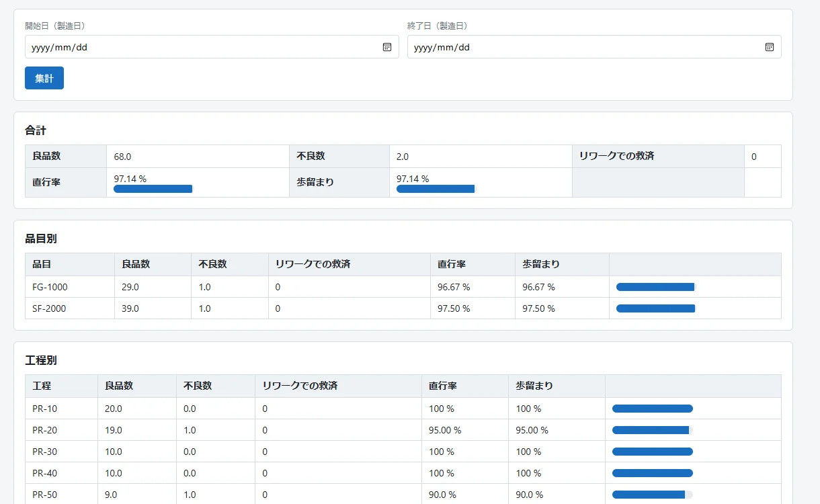Click the 95.00 % 直行率 cell for PR-20
Image resolution: width=820 pixels, height=504 pixels.
click(465, 430)
